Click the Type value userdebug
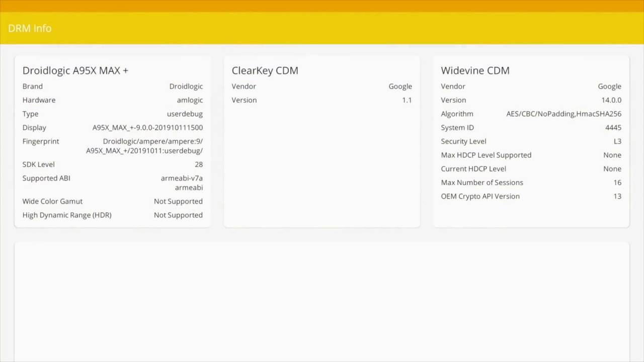Viewport: 644px width, 362px height. click(185, 114)
